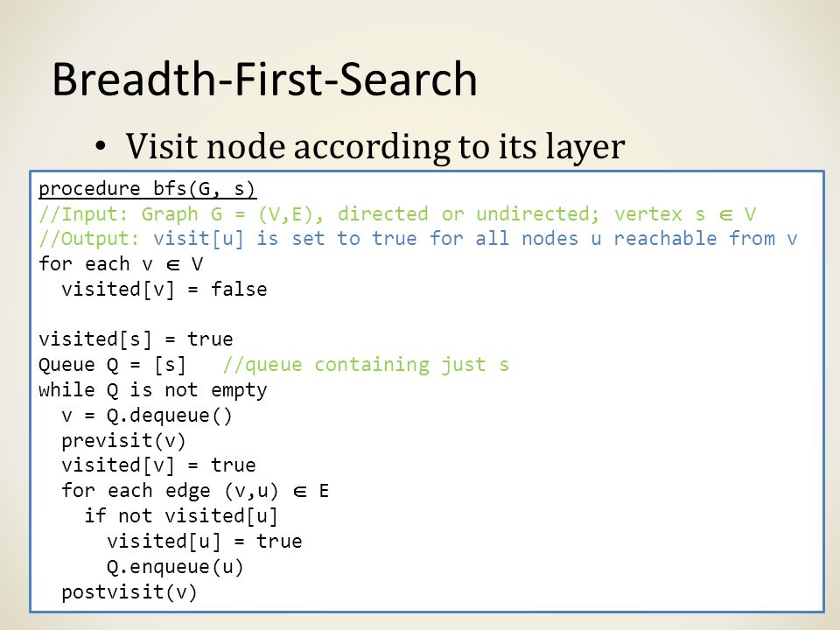
Task: Click the line "for each edge (v,u) ∈ E"
Action: [195, 491]
